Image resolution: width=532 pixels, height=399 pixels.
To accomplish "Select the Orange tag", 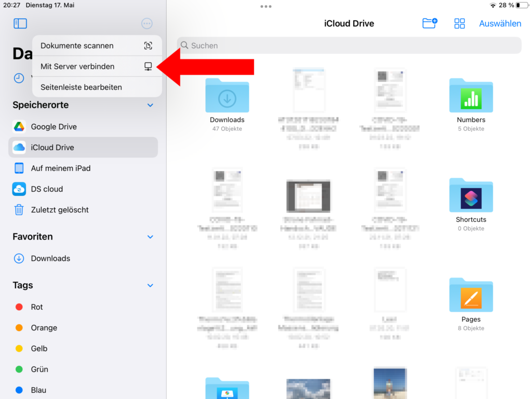I will tap(83, 328).
